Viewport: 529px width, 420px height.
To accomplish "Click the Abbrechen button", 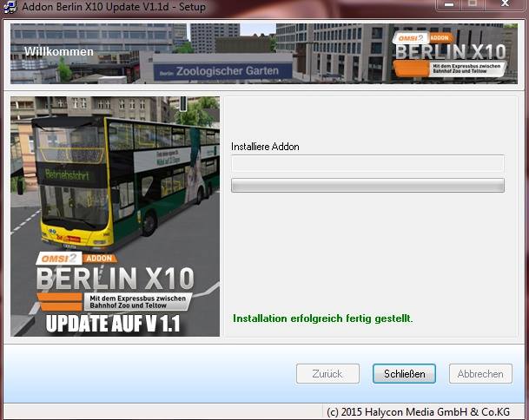I will tap(480, 373).
